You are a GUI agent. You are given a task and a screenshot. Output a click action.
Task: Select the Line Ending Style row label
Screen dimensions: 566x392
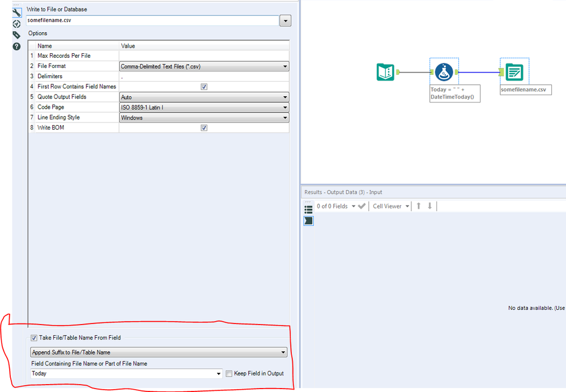coord(58,117)
